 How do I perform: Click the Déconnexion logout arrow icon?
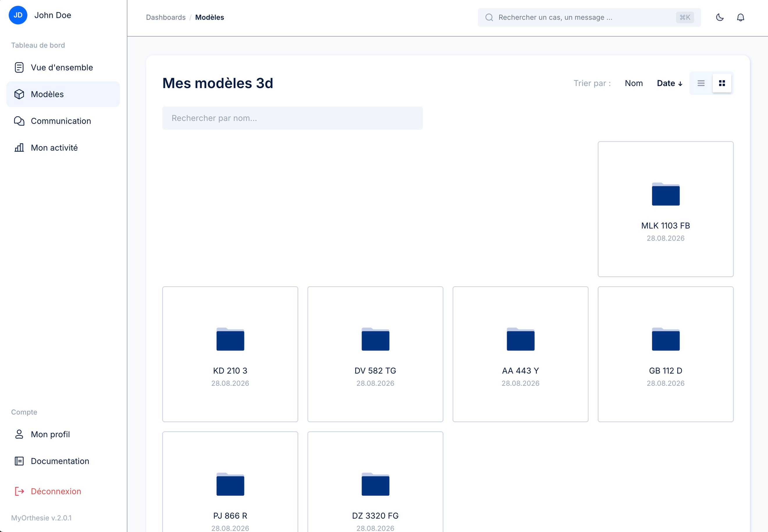pos(19,491)
